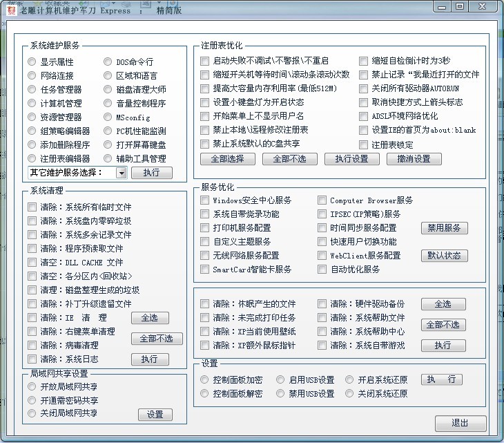The height and width of the screenshot is (443, 504).
Task: Check the Computer Browser服务 box
Action: (x=322, y=200)
